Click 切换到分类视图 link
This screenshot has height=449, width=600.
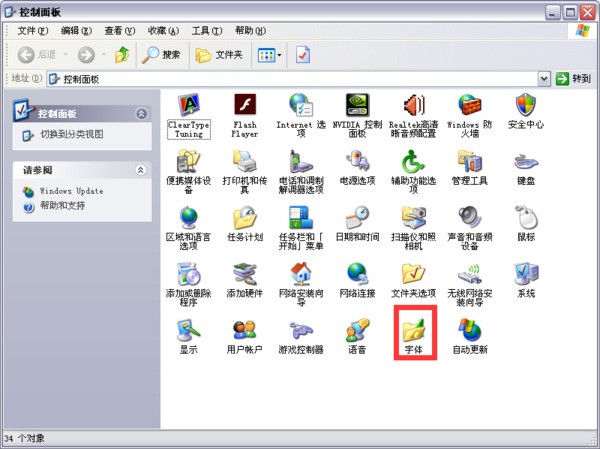click(71, 134)
